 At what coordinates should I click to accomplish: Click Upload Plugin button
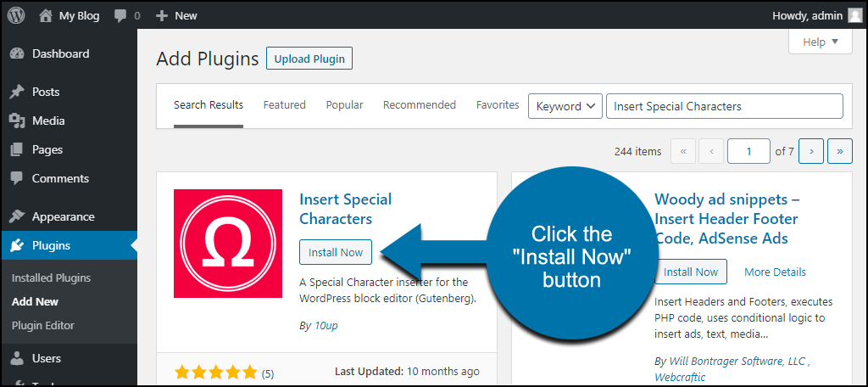point(309,59)
